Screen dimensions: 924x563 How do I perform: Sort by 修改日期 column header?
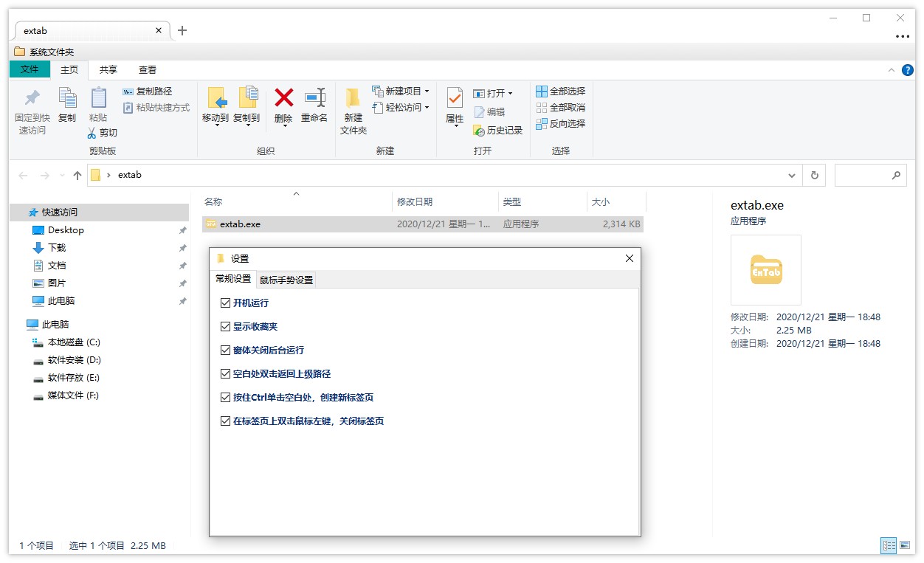coord(445,202)
